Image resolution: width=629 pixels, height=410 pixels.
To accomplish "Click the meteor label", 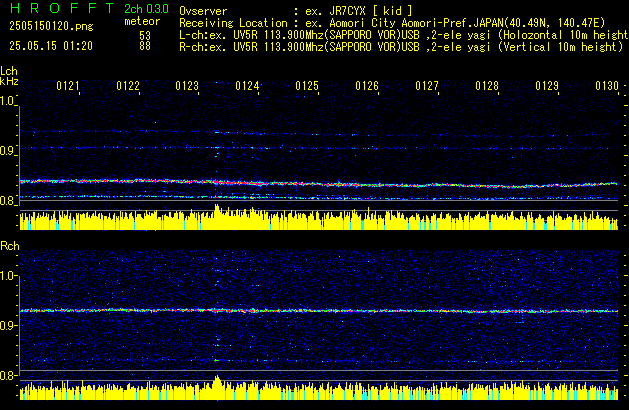I will (142, 21).
